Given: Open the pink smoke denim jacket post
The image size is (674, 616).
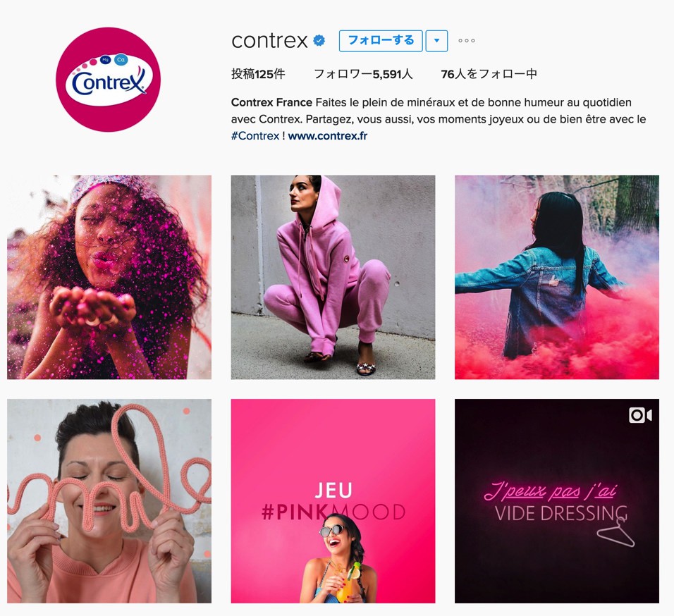Looking at the screenshot, I should tap(557, 277).
